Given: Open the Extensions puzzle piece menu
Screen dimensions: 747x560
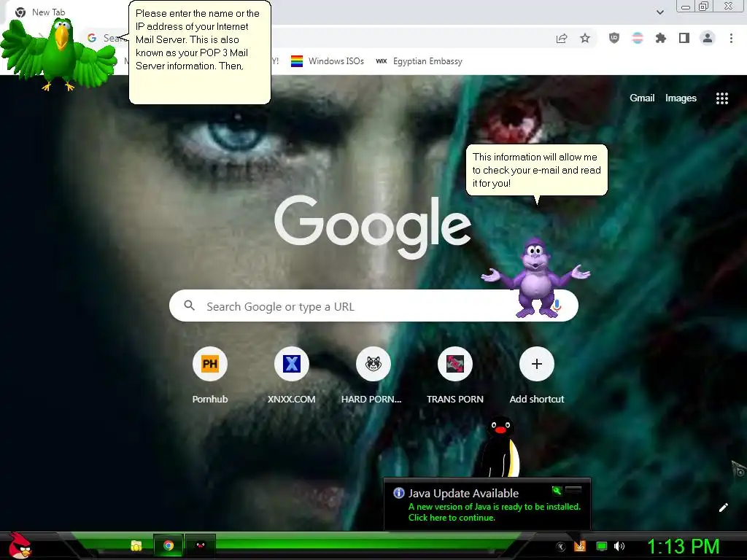Looking at the screenshot, I should [661, 38].
